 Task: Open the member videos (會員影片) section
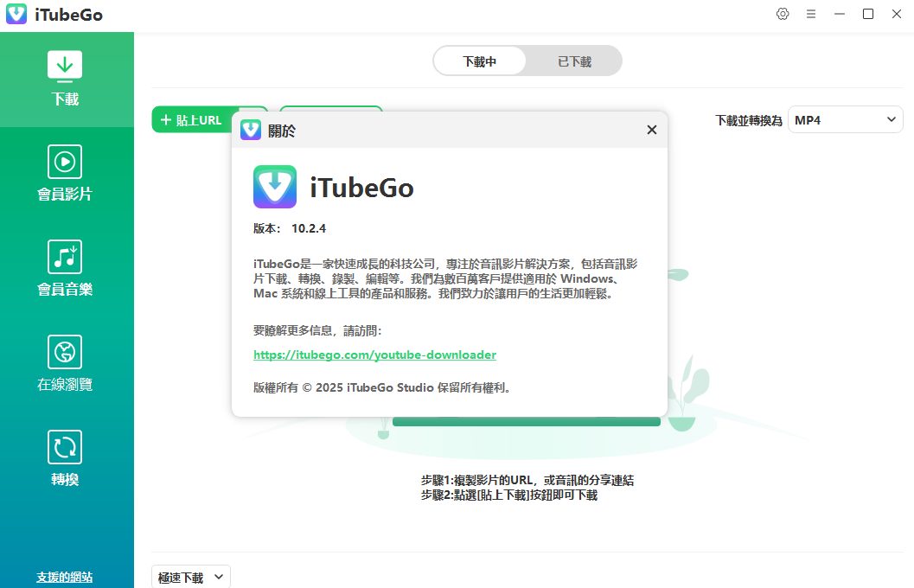pos(65,174)
